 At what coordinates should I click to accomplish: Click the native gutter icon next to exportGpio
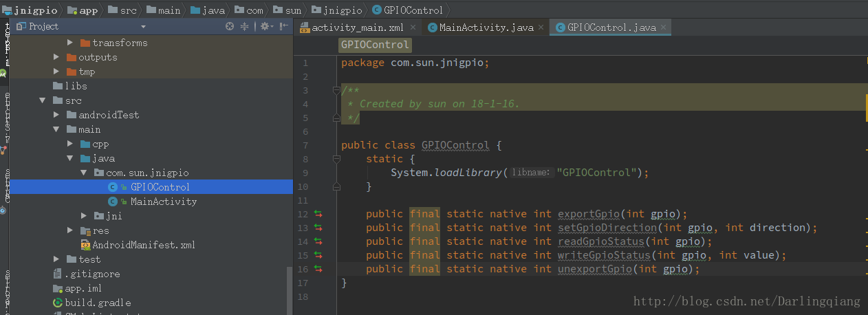318,214
